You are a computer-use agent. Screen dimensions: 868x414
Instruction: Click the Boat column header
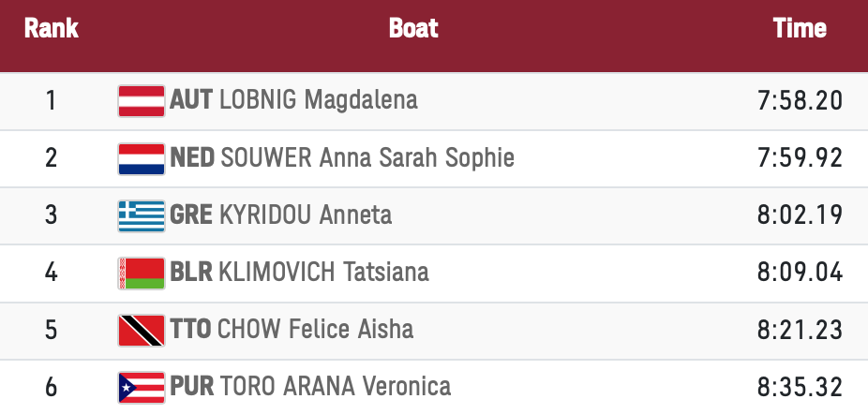(413, 28)
